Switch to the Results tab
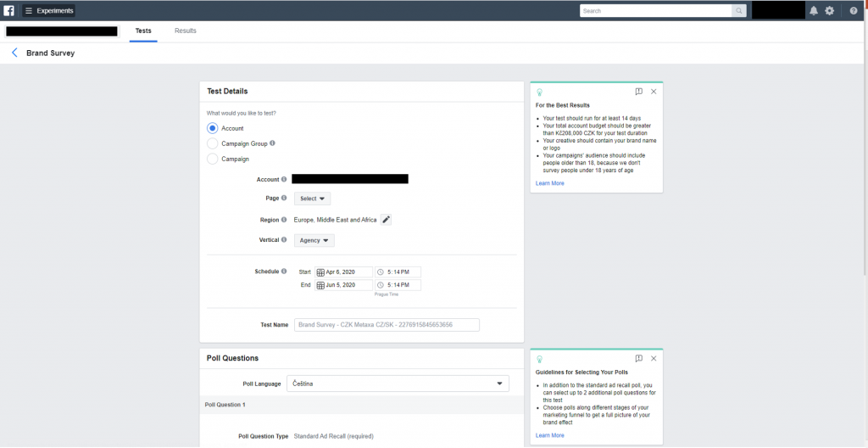Image resolution: width=868 pixels, height=448 pixels. (x=185, y=31)
